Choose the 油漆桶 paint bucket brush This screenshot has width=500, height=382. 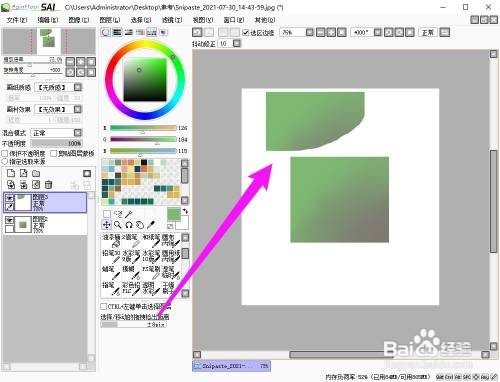pyautogui.click(x=111, y=240)
